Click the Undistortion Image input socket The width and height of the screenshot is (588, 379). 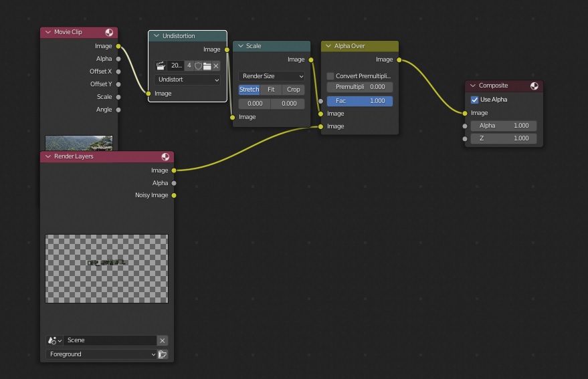pos(149,94)
